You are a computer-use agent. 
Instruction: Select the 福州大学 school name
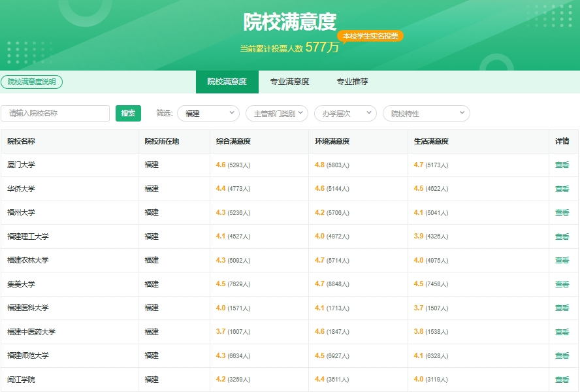(21, 213)
